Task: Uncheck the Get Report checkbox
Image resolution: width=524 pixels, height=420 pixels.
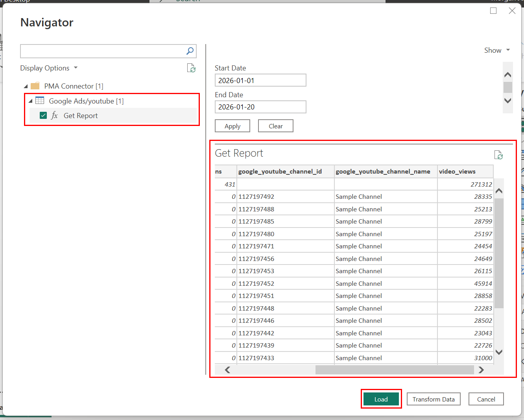Action: click(x=43, y=115)
